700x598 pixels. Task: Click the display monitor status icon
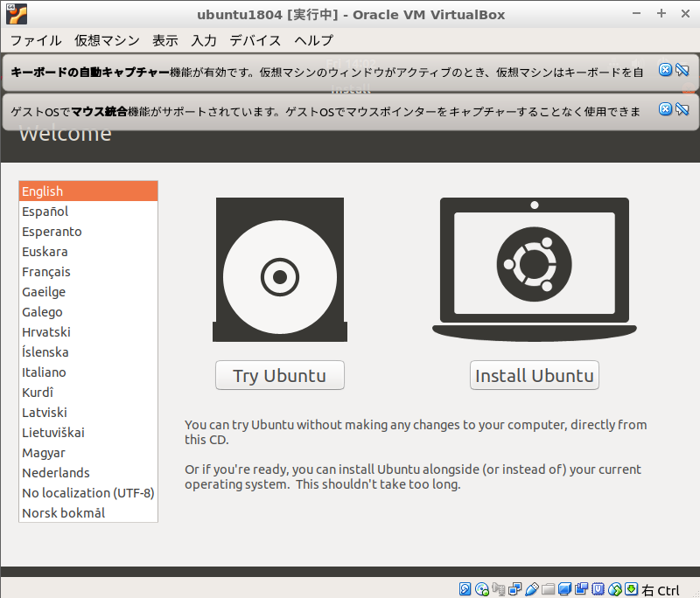[564, 589]
